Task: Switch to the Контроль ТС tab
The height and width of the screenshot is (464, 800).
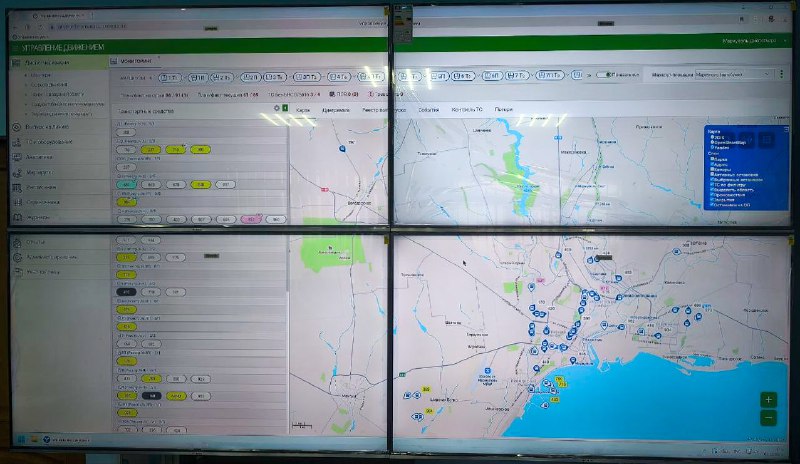Action: pyautogui.click(x=468, y=108)
